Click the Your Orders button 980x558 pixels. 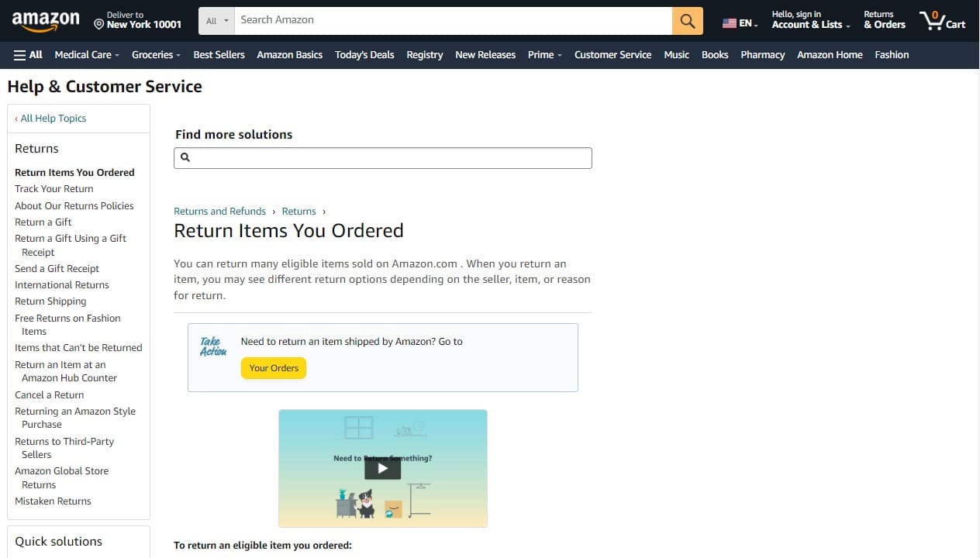tap(273, 367)
